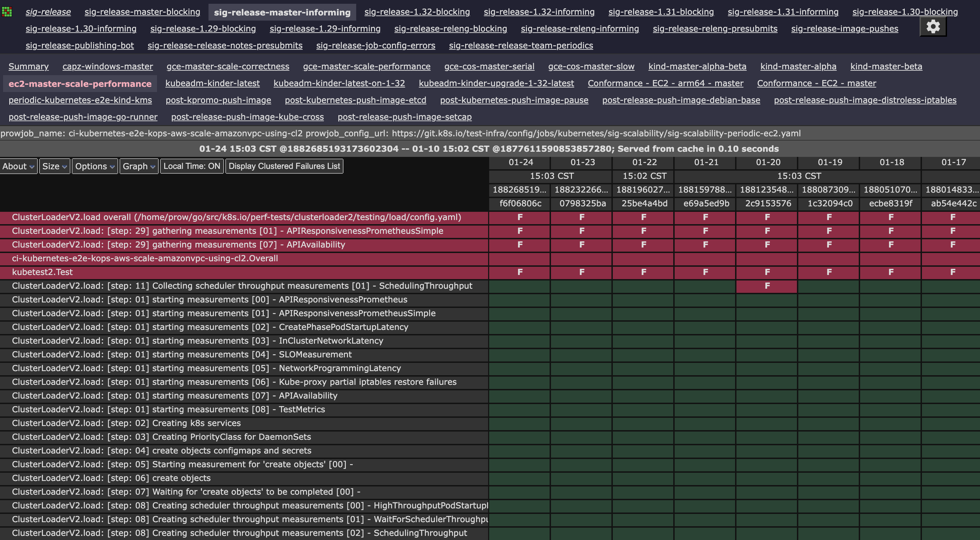This screenshot has width=980, height=540.
Task: Open kubeadm-kinder-latest job view
Action: click(x=212, y=83)
